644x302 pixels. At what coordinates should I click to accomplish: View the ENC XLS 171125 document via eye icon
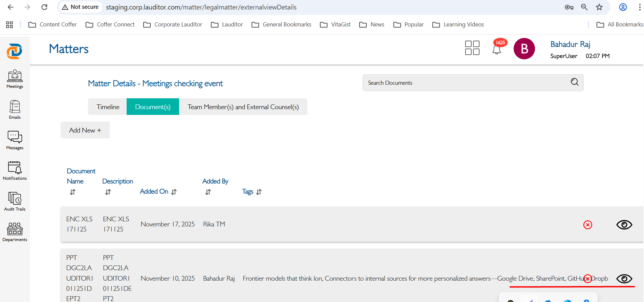[624, 225]
